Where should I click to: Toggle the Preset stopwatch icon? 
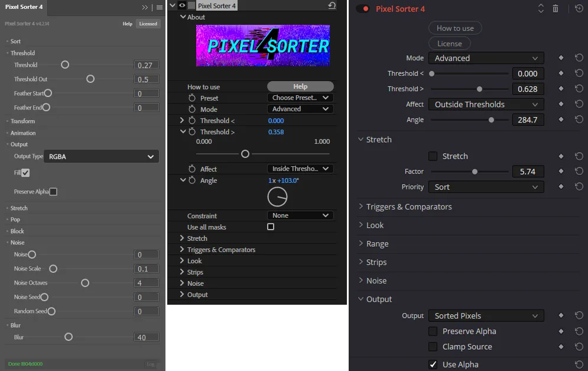(x=192, y=98)
